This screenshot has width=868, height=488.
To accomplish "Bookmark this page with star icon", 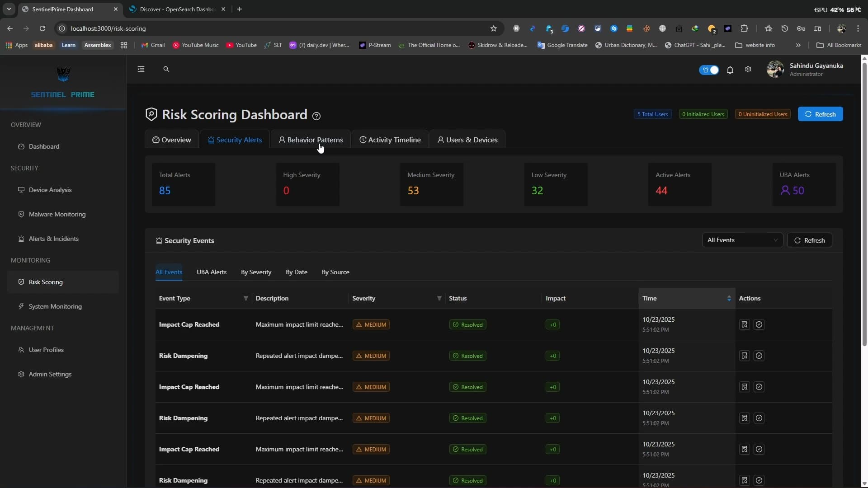I will point(494,28).
